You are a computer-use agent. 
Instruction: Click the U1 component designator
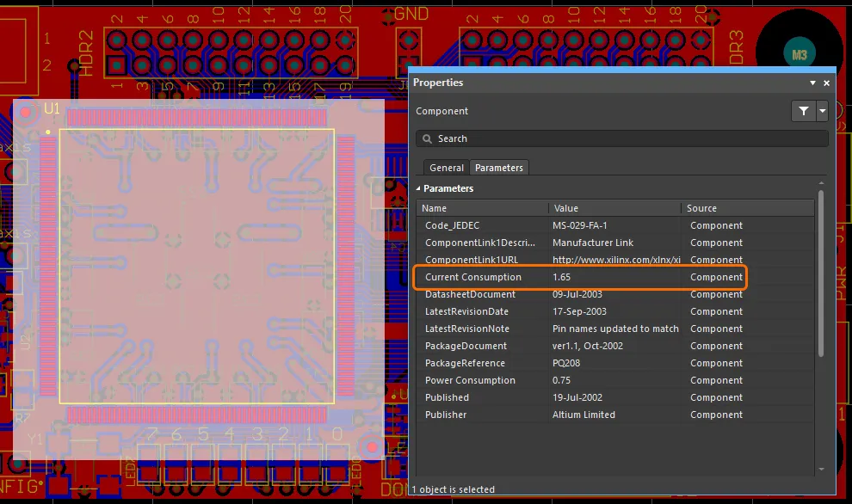coord(52,108)
